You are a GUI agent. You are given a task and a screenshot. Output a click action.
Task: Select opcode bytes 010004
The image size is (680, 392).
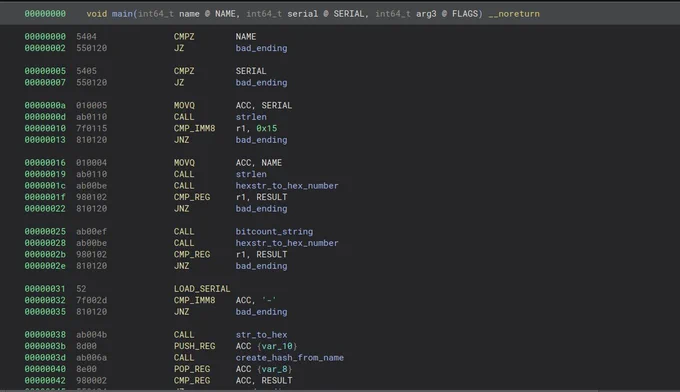pos(92,163)
